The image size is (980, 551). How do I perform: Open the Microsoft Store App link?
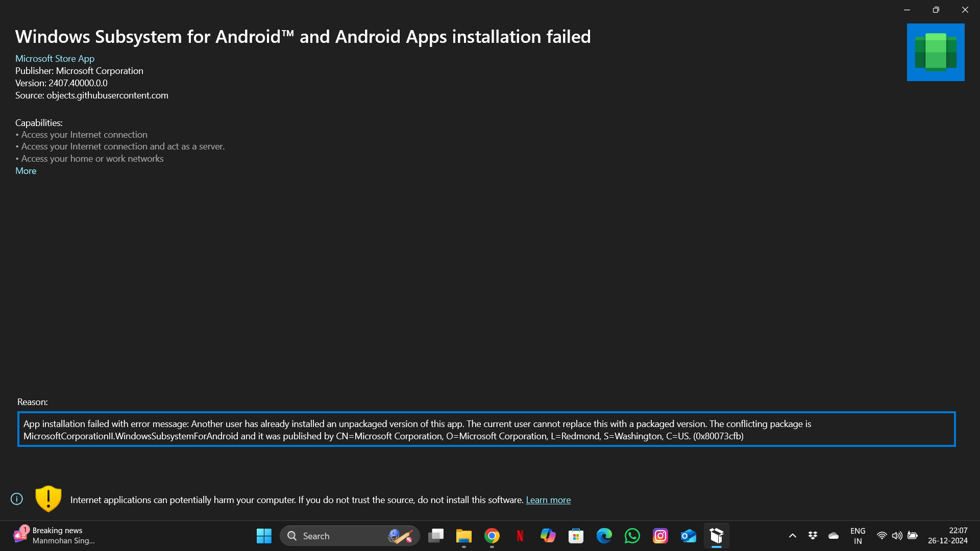point(55,59)
